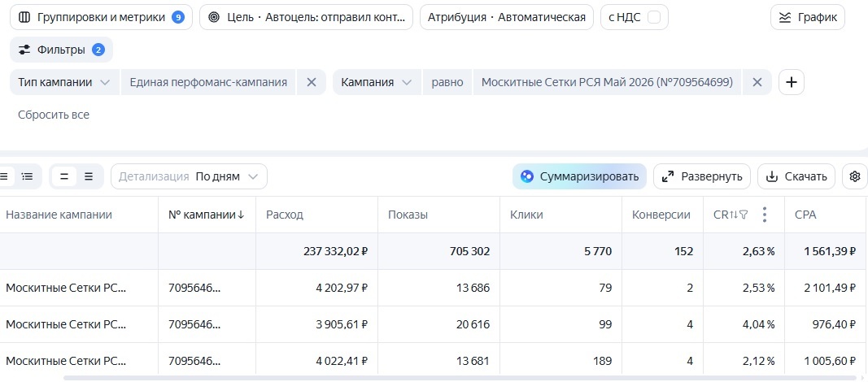Switch to the bulleted list view icon

[x=27, y=177]
